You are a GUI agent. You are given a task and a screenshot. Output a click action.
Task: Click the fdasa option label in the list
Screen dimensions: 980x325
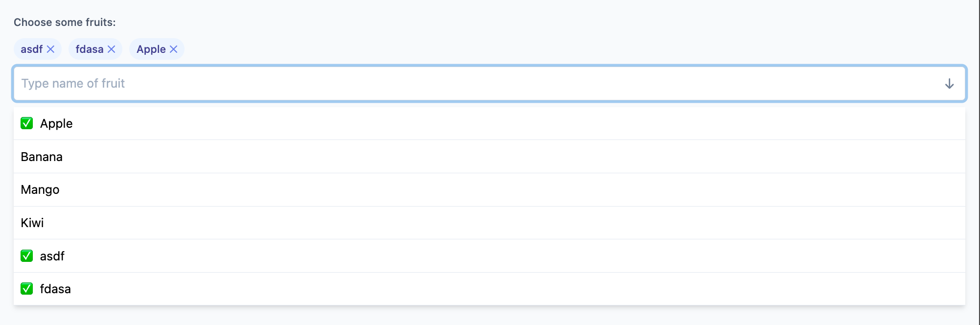55,289
